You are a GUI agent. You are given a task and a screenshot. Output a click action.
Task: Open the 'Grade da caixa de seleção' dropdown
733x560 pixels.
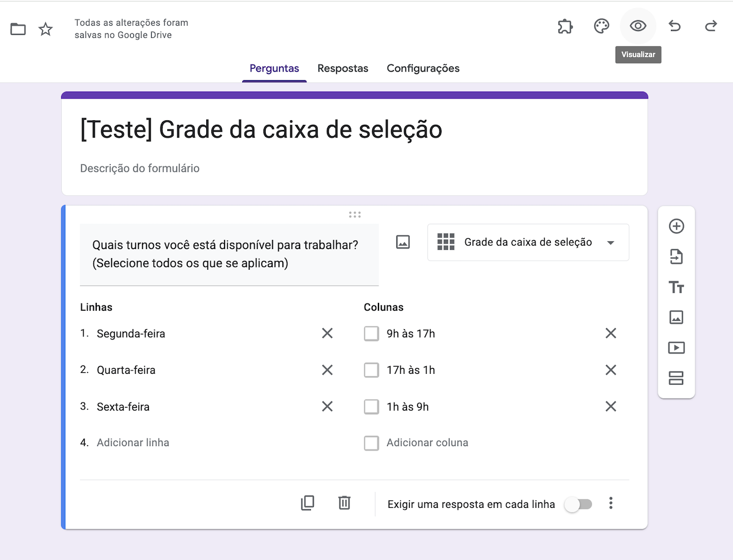tap(528, 242)
